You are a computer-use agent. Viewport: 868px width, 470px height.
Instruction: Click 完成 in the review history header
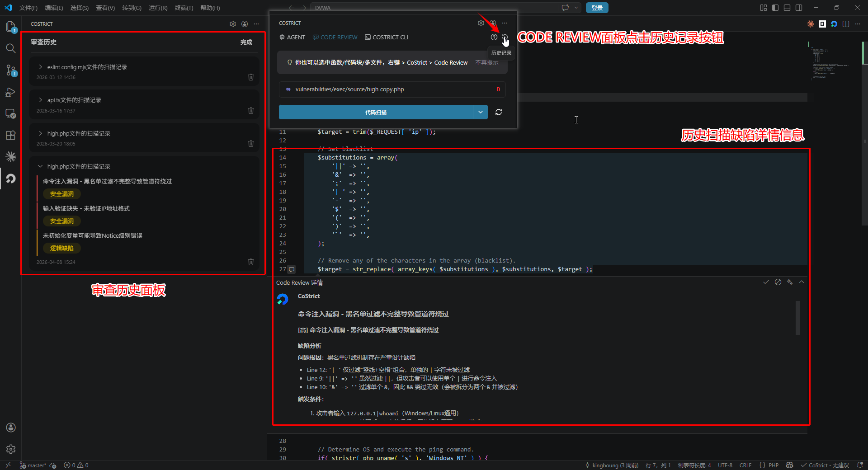pos(246,42)
